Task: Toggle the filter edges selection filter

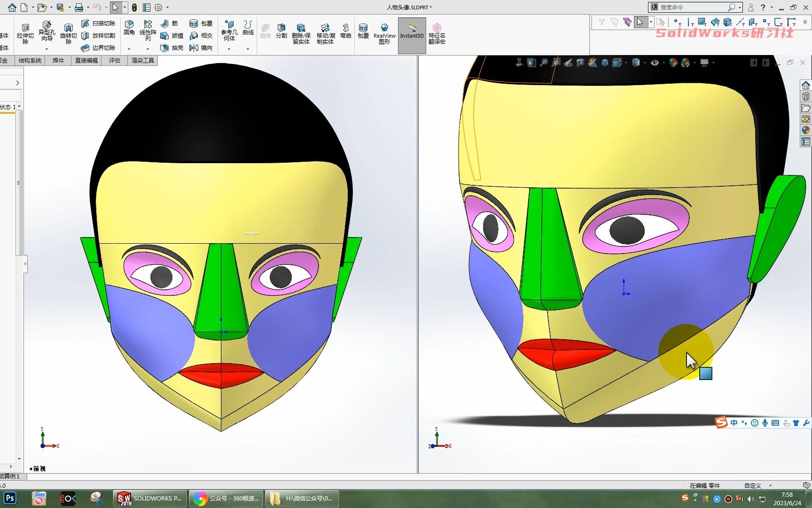Action: 690,22
